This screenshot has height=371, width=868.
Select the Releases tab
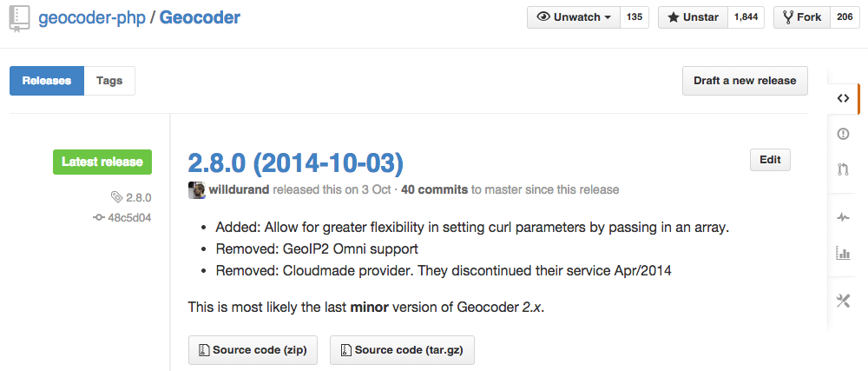pyautogui.click(x=47, y=81)
